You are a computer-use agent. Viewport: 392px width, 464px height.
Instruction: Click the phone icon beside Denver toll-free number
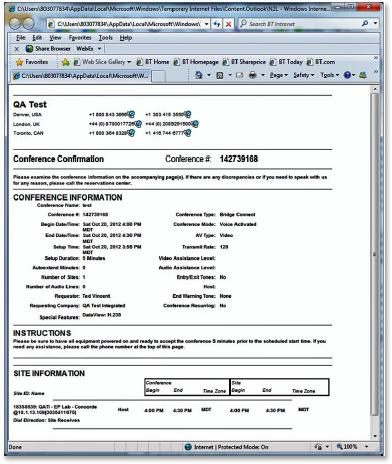(x=131, y=114)
